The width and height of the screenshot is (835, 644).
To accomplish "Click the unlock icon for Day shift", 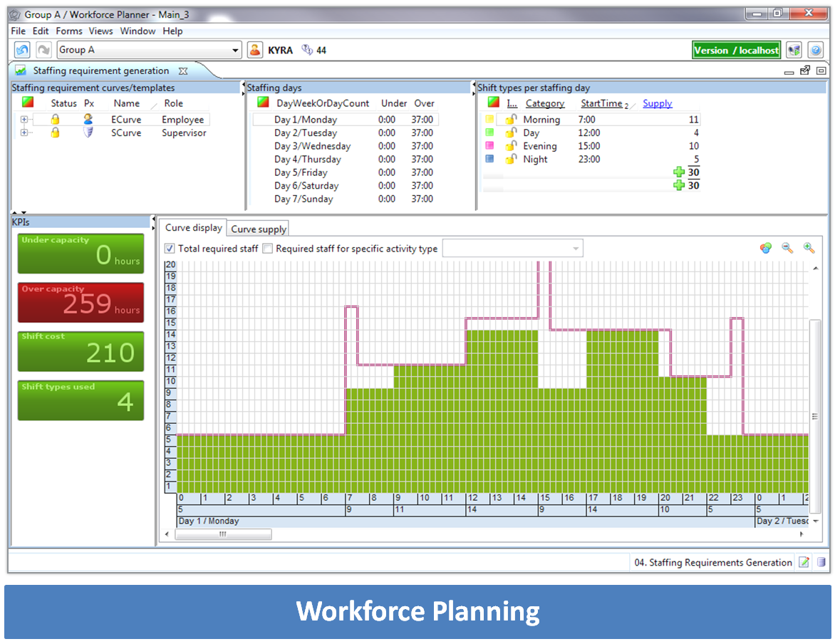I will pos(512,132).
